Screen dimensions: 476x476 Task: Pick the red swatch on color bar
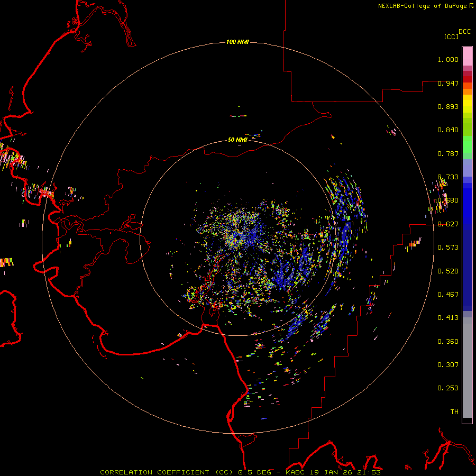click(x=467, y=79)
